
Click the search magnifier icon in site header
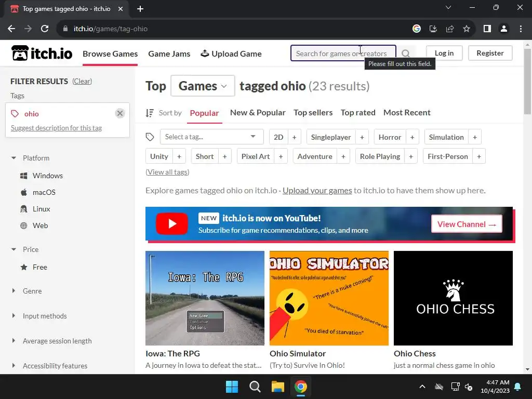(405, 54)
